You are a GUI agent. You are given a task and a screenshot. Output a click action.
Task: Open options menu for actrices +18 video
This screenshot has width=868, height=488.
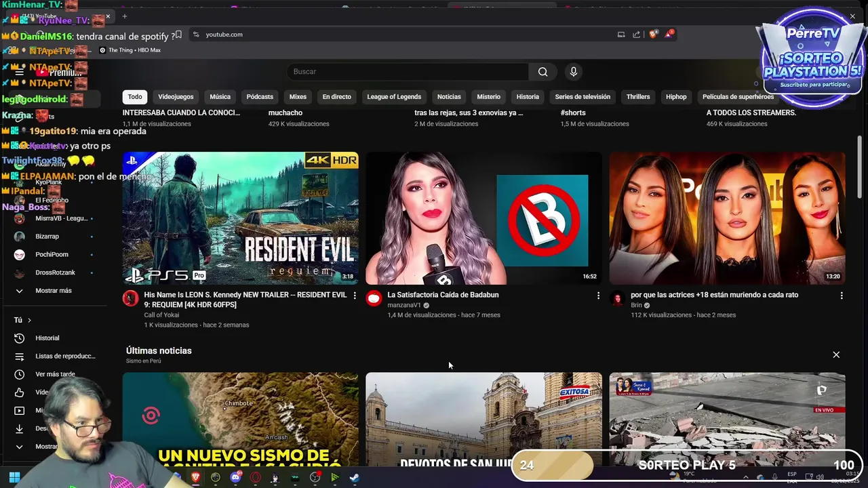tap(841, 296)
